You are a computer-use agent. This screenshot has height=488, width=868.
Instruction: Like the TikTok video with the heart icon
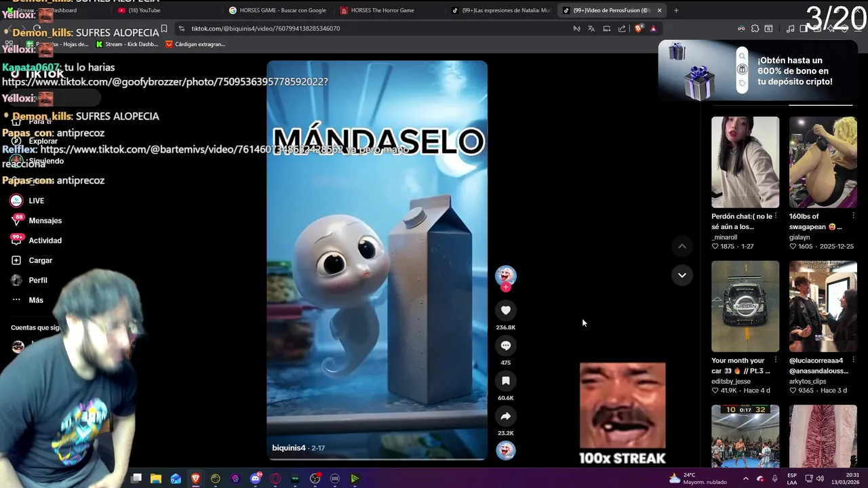pyautogui.click(x=505, y=310)
